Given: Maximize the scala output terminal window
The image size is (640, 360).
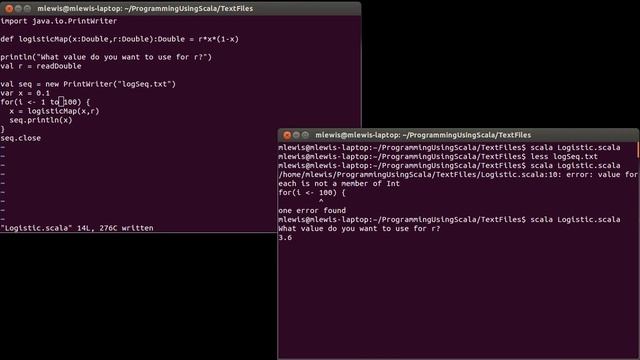Looking at the screenshot, I should [305, 135].
